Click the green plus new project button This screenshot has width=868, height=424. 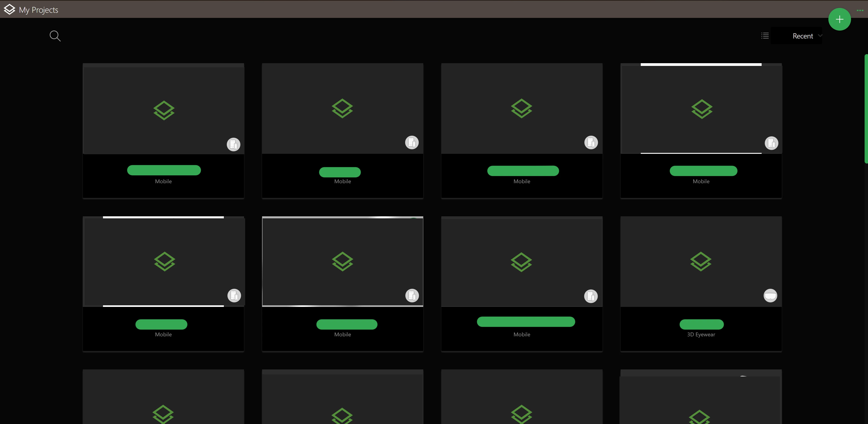[839, 19]
